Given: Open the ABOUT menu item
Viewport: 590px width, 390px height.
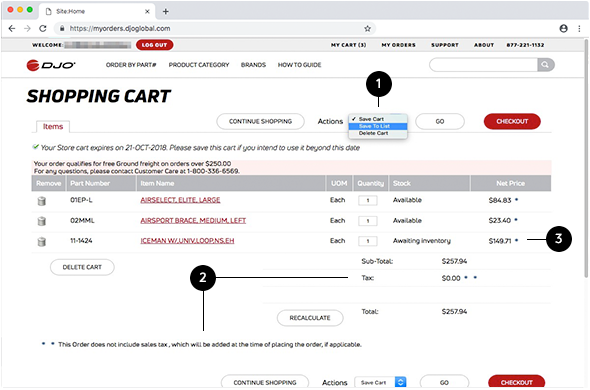Looking at the screenshot, I should (x=484, y=45).
